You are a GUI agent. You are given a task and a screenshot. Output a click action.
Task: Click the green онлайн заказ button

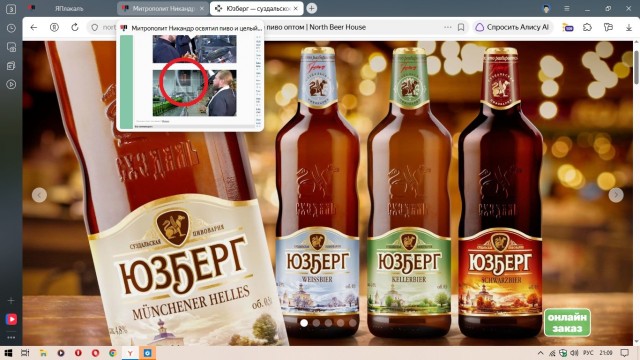click(567, 322)
